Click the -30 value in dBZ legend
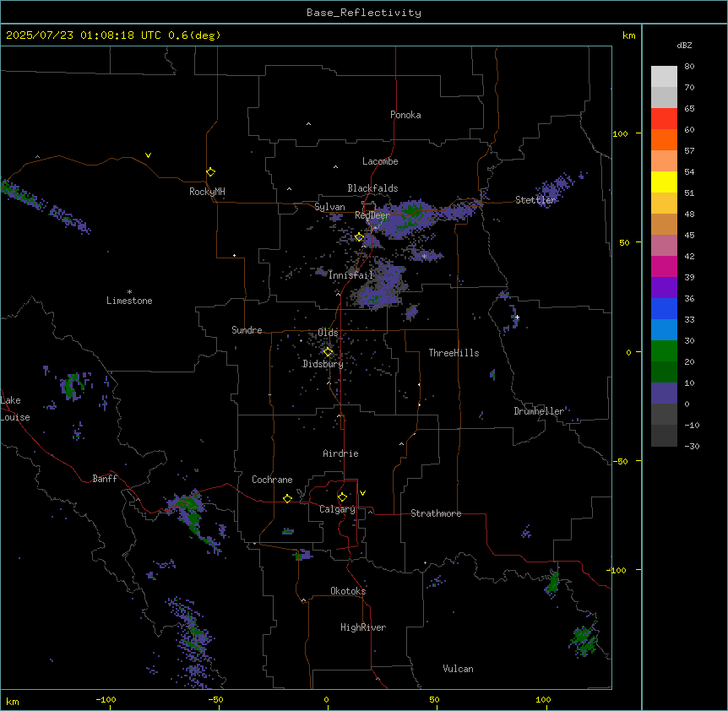This screenshot has width=728, height=711. 692,446
